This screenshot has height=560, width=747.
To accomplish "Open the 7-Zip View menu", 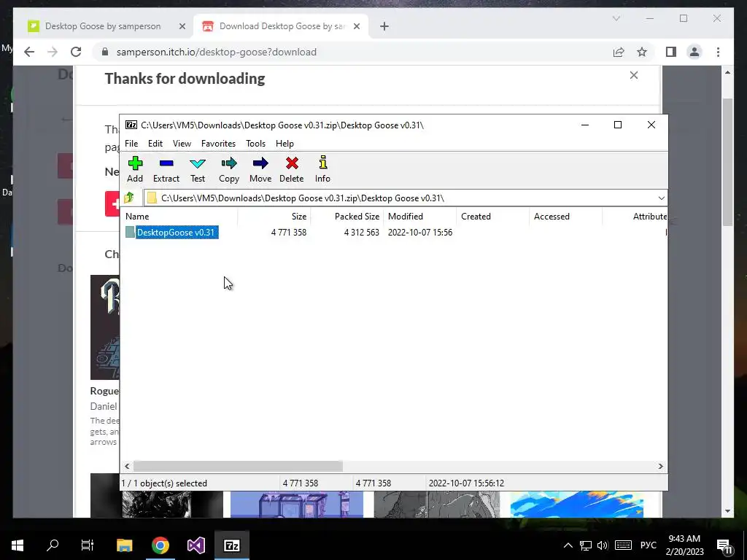I will coord(182,144).
